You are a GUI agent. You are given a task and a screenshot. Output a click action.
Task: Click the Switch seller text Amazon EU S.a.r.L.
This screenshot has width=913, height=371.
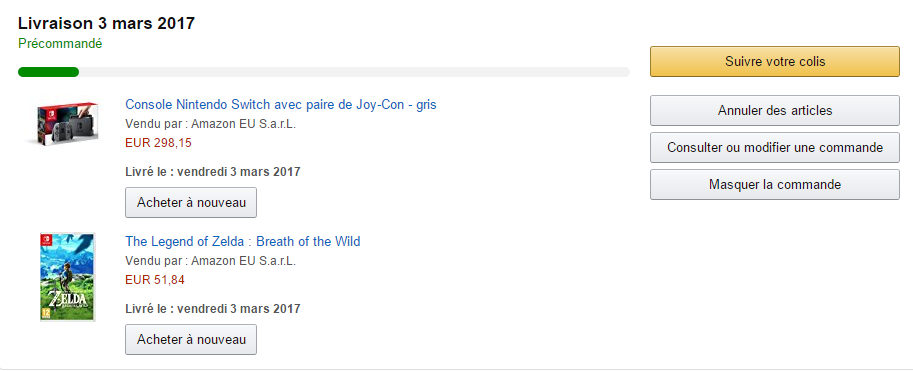[243, 124]
